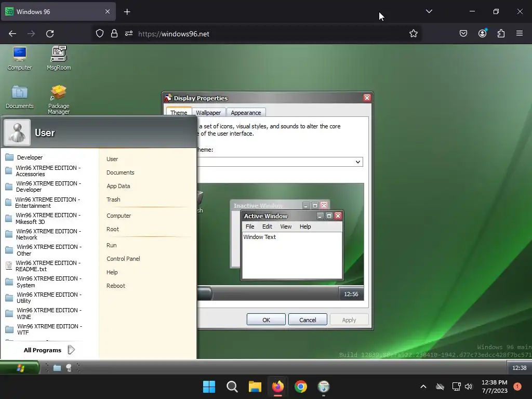Open the Firefox hamburger menu
The width and height of the screenshot is (532, 399).
520,34
